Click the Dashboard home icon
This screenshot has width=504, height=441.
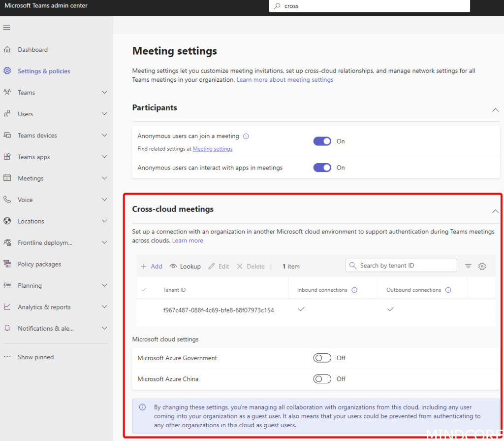pyautogui.click(x=7, y=50)
